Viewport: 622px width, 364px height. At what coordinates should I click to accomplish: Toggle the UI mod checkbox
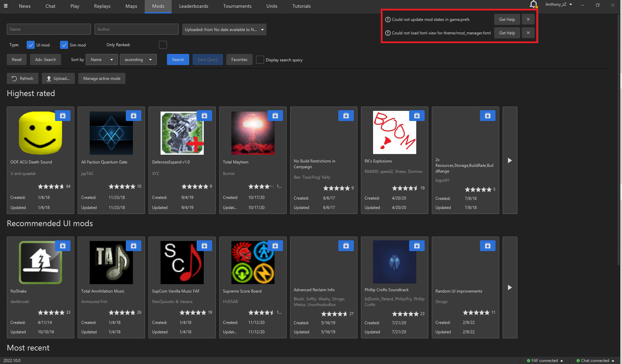[x=31, y=45]
